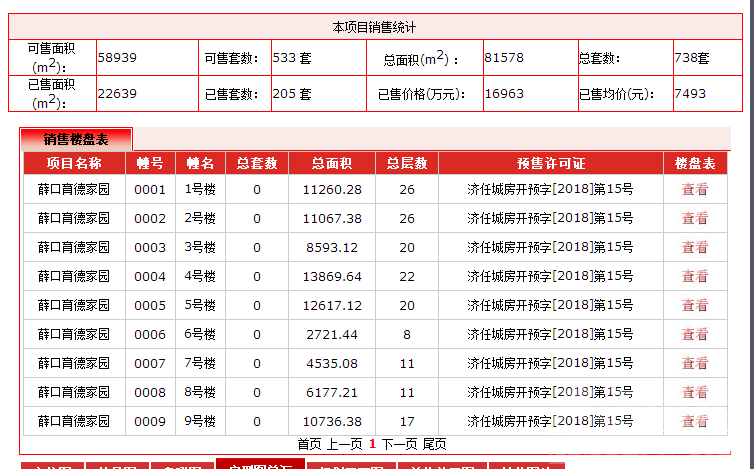Screen dimensions: 754x469
Task: Click the 总层数 column header
Action: click(x=407, y=163)
